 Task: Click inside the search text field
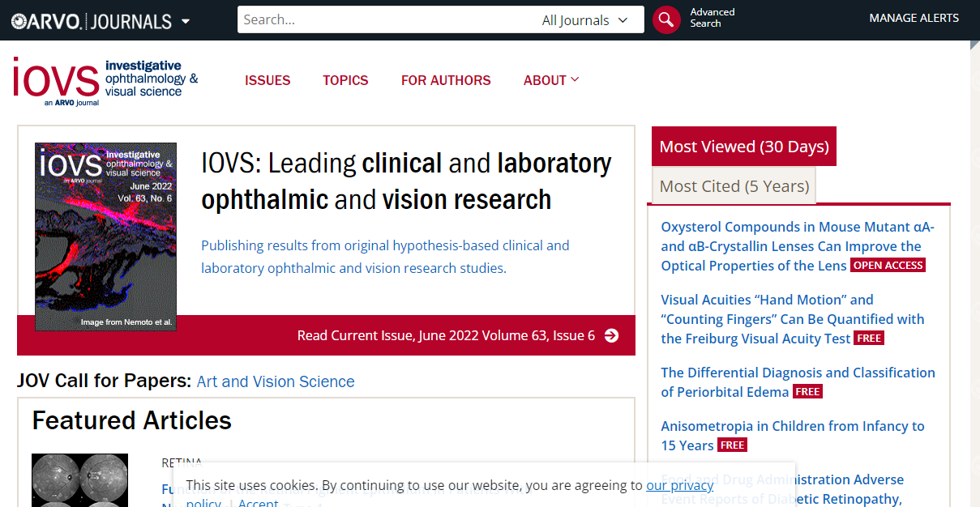[x=389, y=20]
